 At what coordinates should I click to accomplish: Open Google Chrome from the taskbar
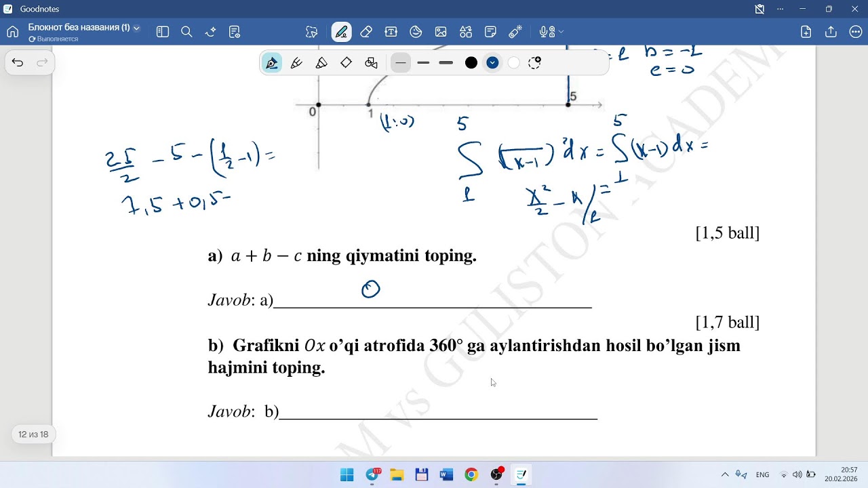click(x=471, y=474)
